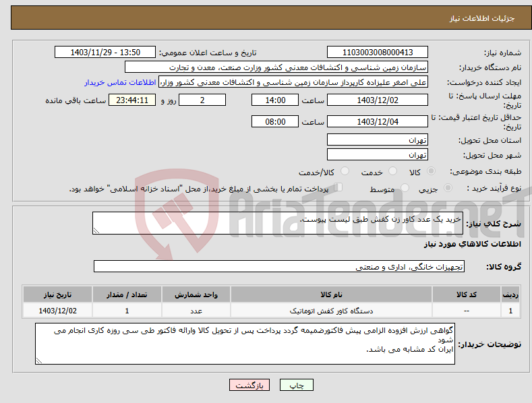The width and height of the screenshot is (532, 403).
Task: Click the remaining days field showing 2
Action: 202,100
